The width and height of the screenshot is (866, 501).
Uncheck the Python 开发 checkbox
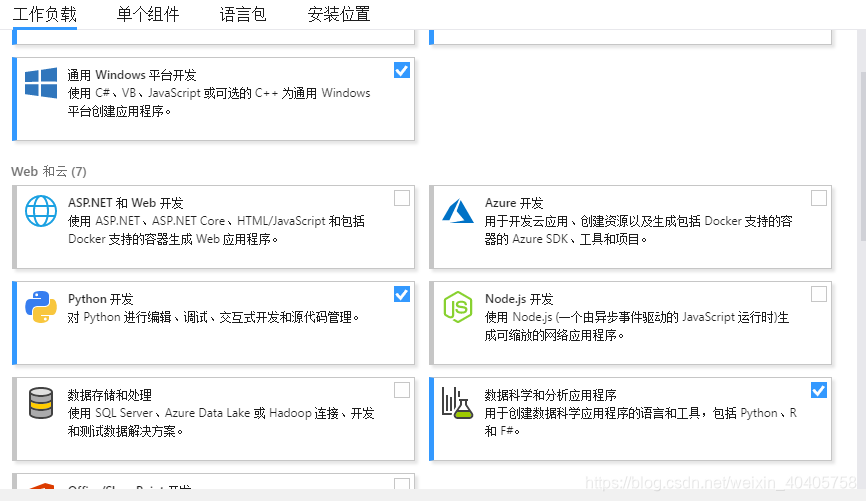coord(402,294)
